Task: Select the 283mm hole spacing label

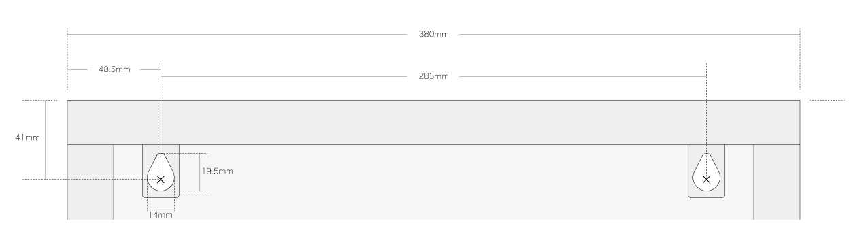Action: [433, 76]
